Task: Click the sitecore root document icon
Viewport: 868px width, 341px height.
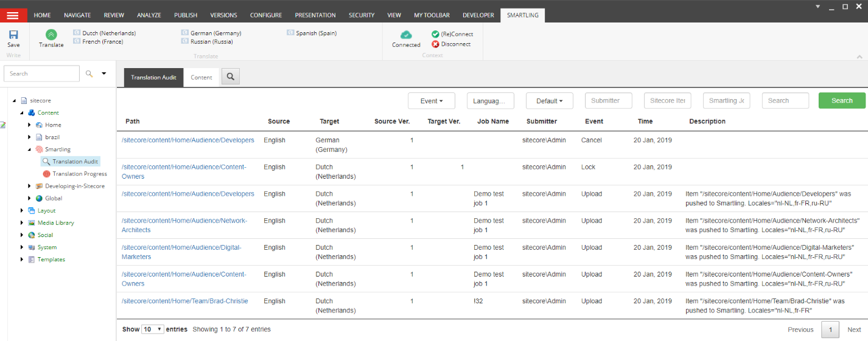Action: [24, 100]
